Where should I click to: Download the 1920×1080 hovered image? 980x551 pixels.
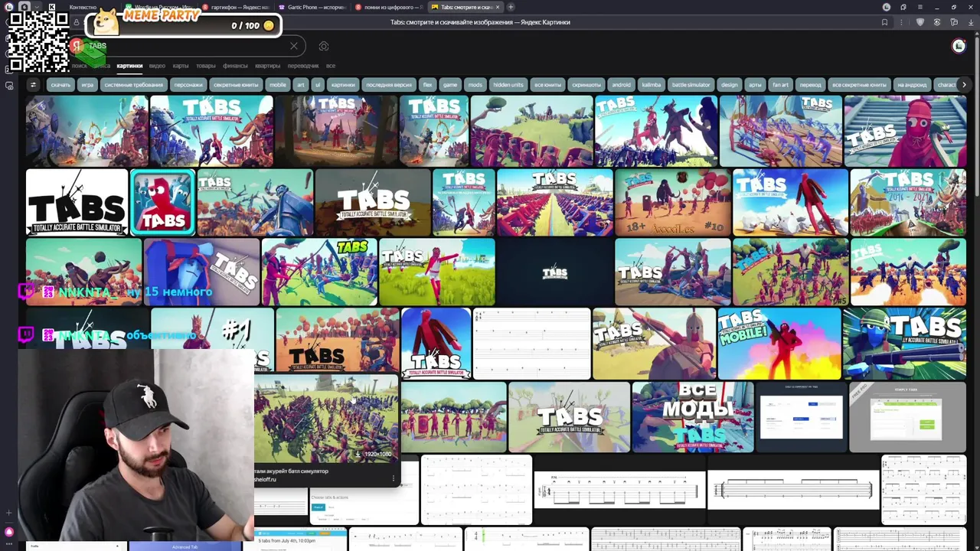(x=374, y=454)
